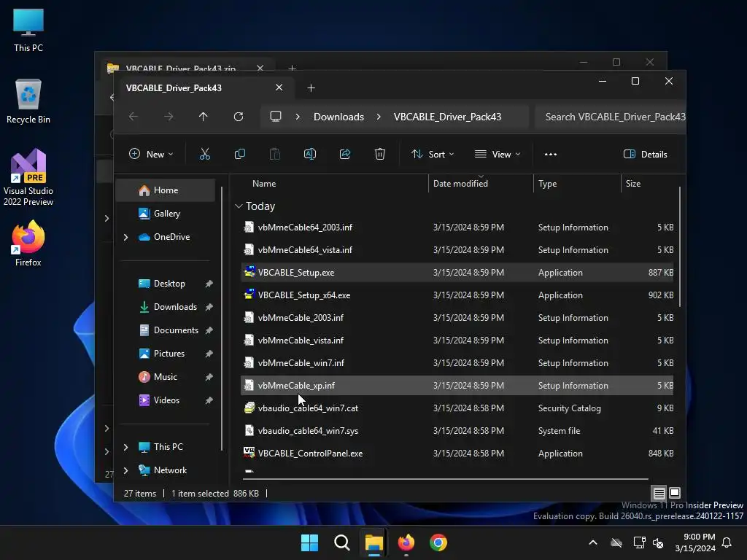Select VBCABLE_Setup_x64.exe file
This screenshot has width=747, height=560.
coord(457,295)
